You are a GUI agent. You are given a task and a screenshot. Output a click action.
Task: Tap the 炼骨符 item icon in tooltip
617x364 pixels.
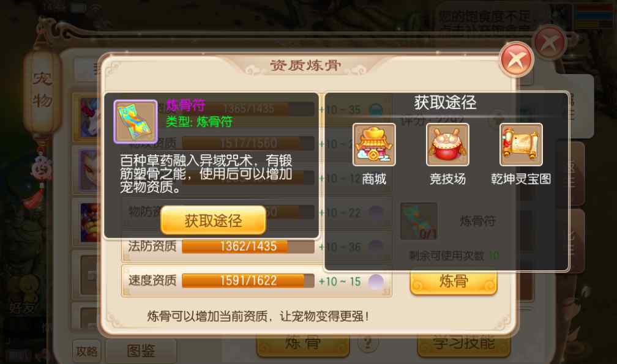point(135,122)
